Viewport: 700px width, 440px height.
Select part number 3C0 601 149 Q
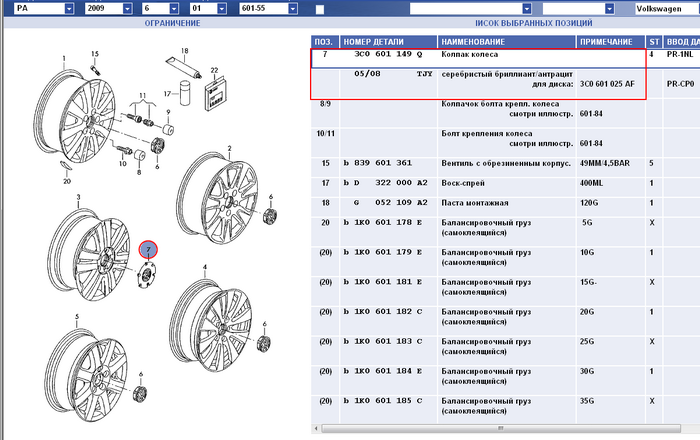point(388,54)
